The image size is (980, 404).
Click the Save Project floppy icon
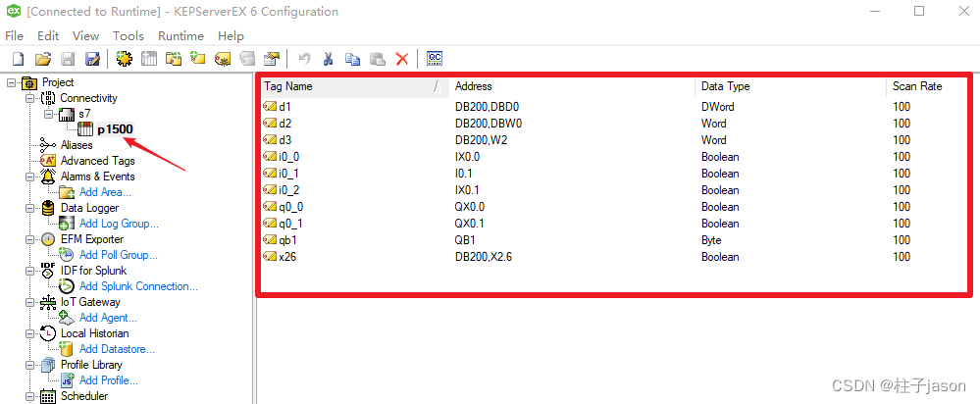point(68,59)
